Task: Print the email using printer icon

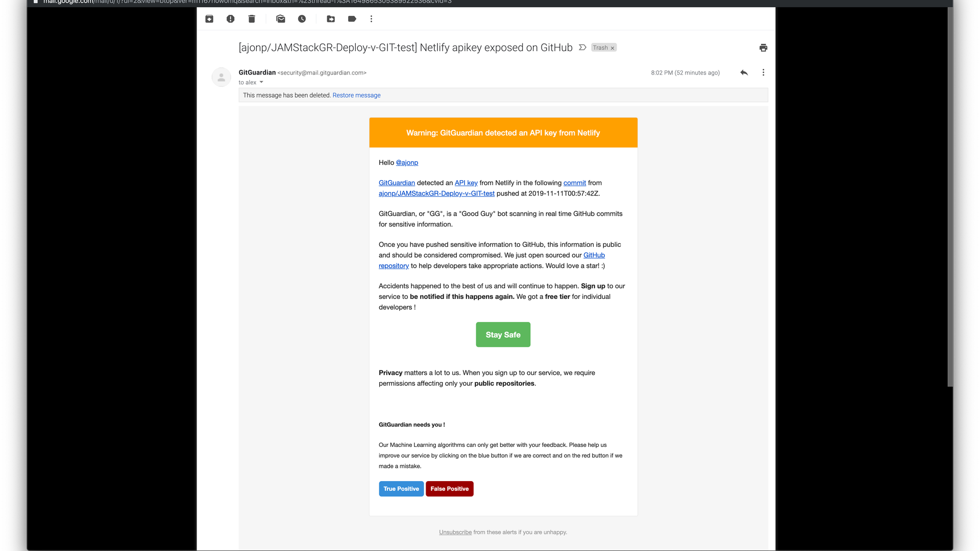Action: [763, 48]
